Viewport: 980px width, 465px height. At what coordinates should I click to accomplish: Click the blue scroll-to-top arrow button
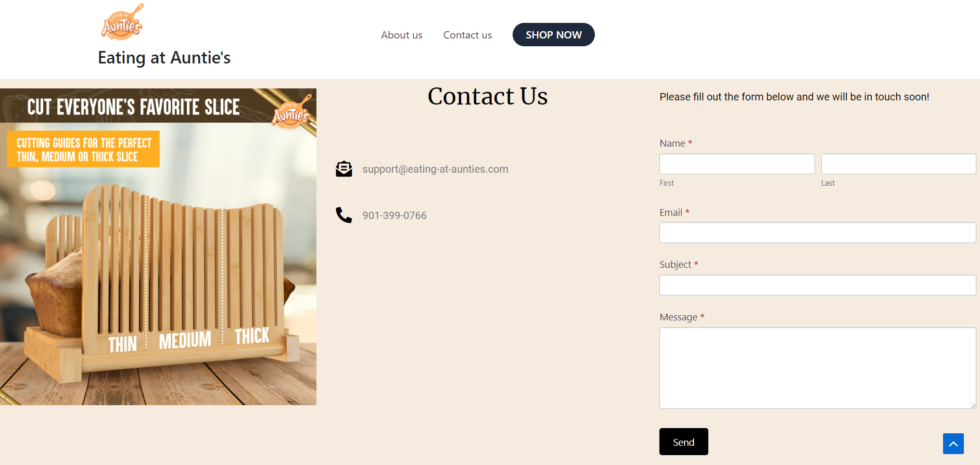coord(953,444)
